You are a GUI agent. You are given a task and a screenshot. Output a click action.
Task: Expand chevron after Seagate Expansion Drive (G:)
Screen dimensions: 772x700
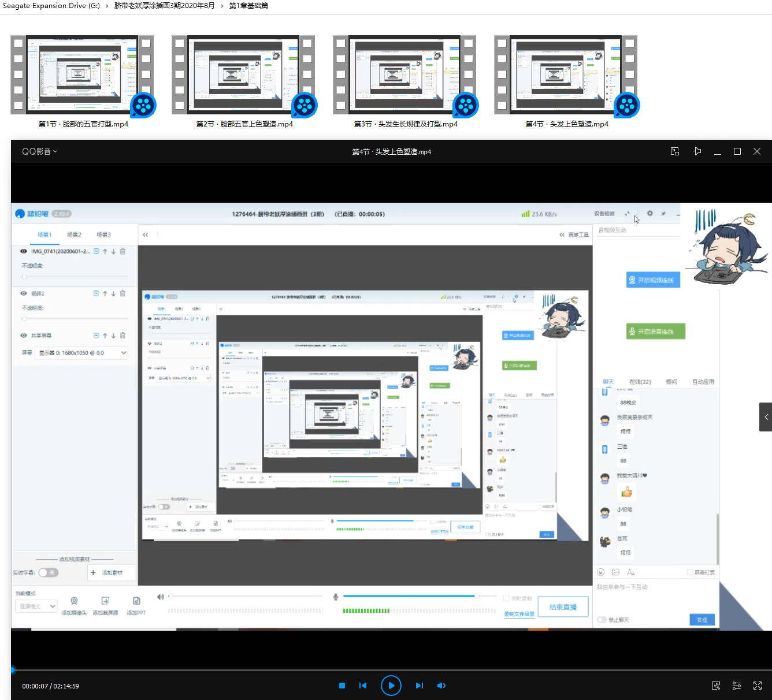click(x=107, y=6)
